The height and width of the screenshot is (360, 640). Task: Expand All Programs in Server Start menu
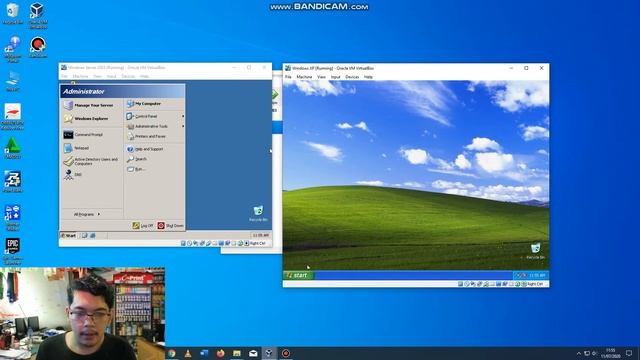(87, 214)
